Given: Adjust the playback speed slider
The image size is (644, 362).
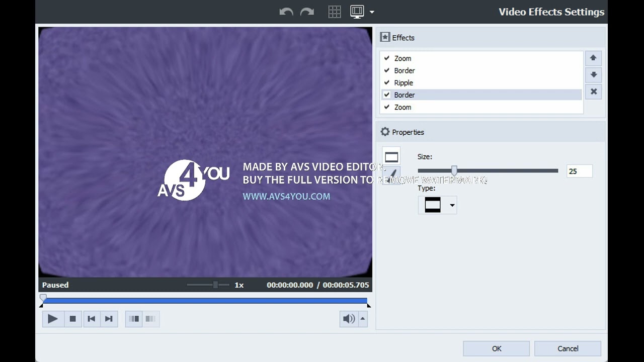Looking at the screenshot, I should click(215, 285).
